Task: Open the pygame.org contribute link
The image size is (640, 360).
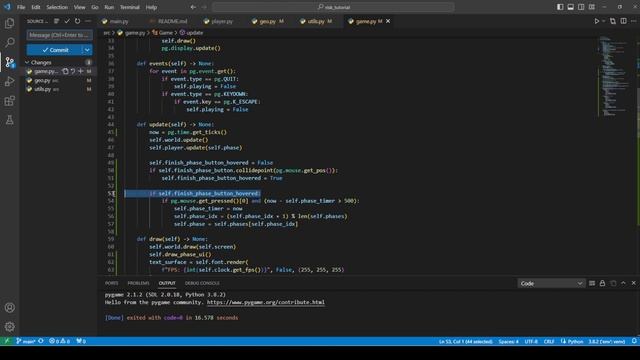Action: 266,302
